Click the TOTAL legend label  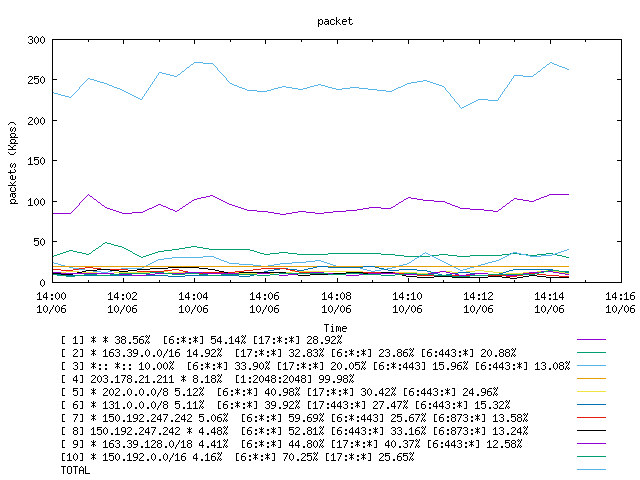(75, 470)
